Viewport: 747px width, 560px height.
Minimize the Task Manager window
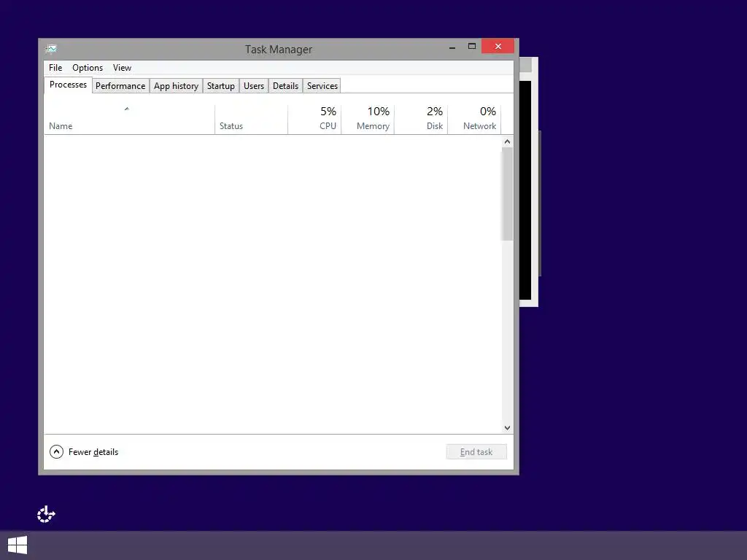click(x=452, y=47)
